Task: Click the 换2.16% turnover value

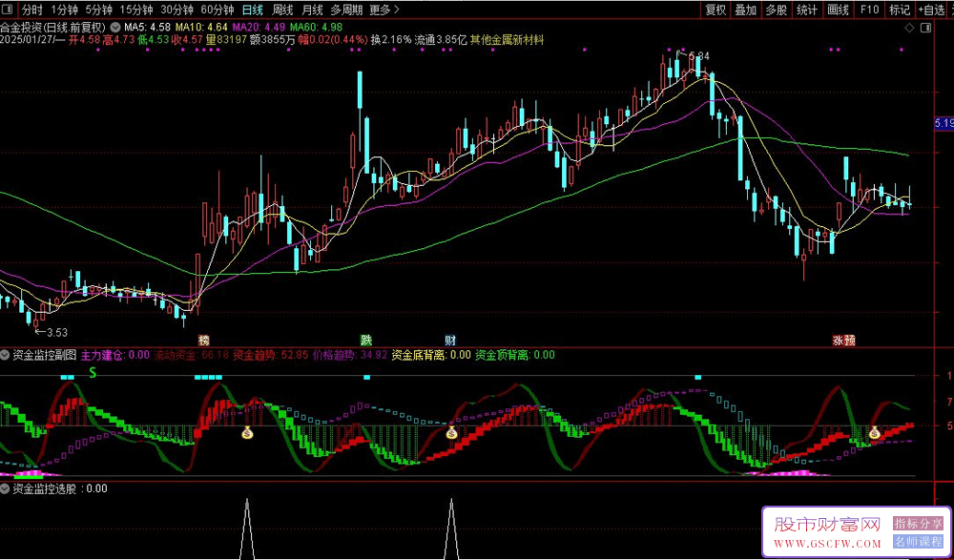Action: (391, 39)
